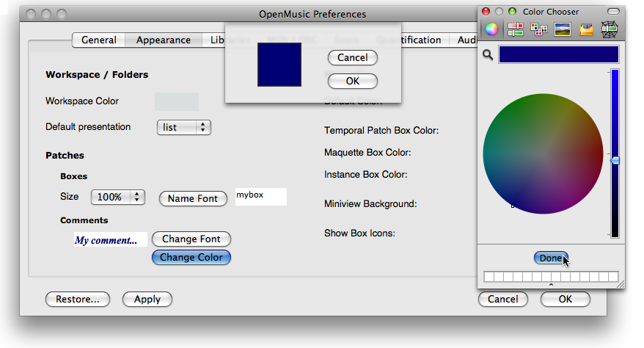Click the current color bar in Color Chooser

pyautogui.click(x=559, y=54)
